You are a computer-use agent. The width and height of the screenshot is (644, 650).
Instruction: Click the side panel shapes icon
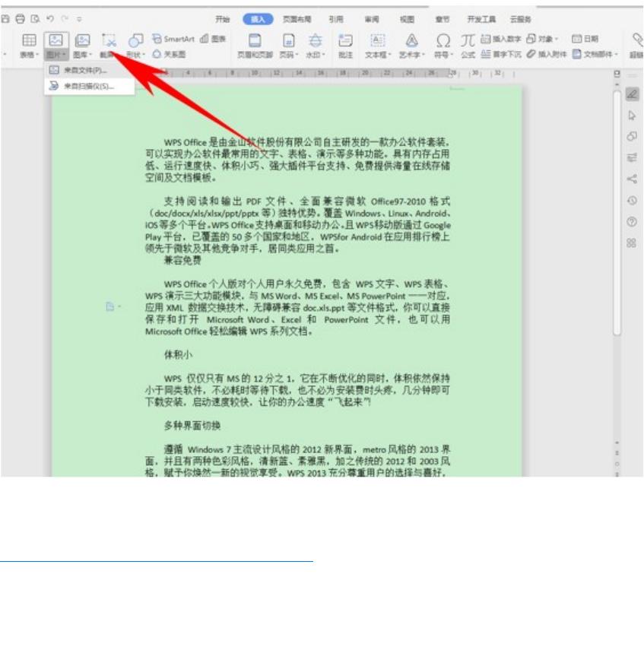point(632,136)
